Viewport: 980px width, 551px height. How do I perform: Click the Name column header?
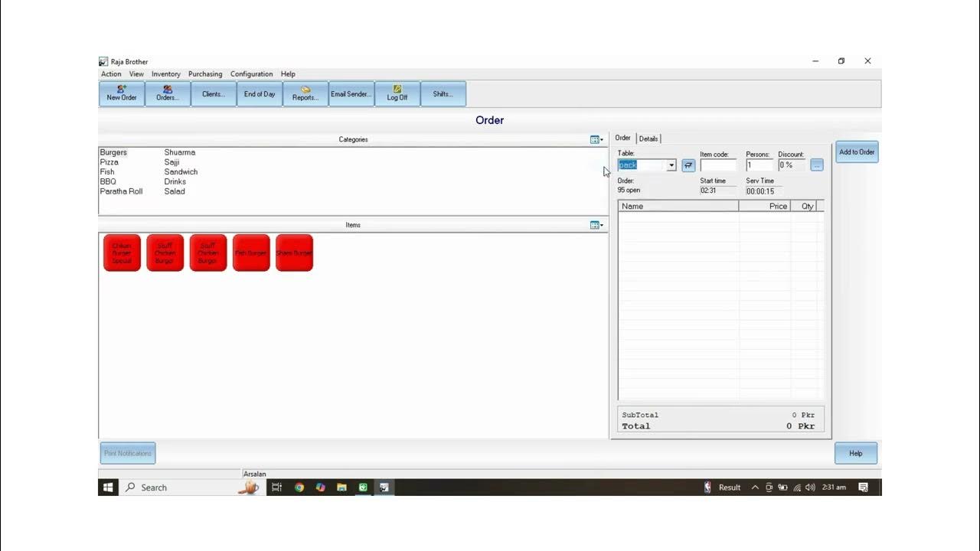pyautogui.click(x=678, y=207)
